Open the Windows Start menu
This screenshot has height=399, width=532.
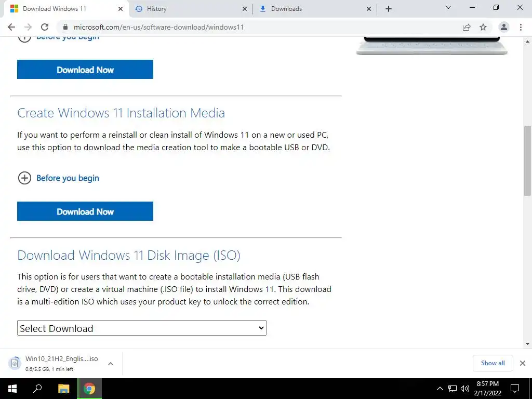click(x=12, y=389)
